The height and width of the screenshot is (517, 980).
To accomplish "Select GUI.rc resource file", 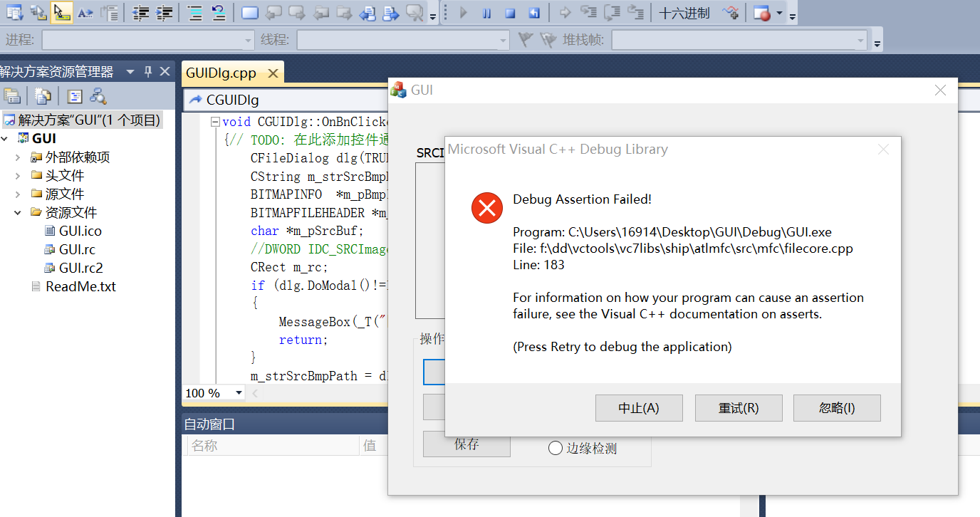I will point(70,249).
